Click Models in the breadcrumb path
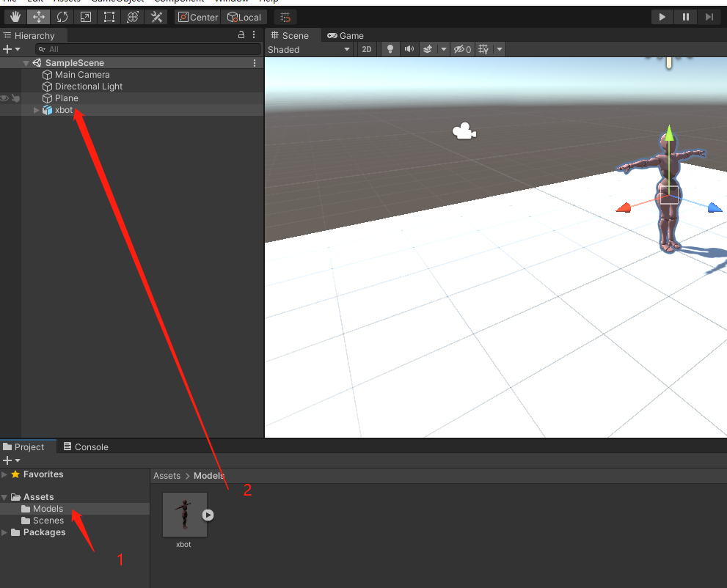The image size is (727, 588). pos(208,476)
